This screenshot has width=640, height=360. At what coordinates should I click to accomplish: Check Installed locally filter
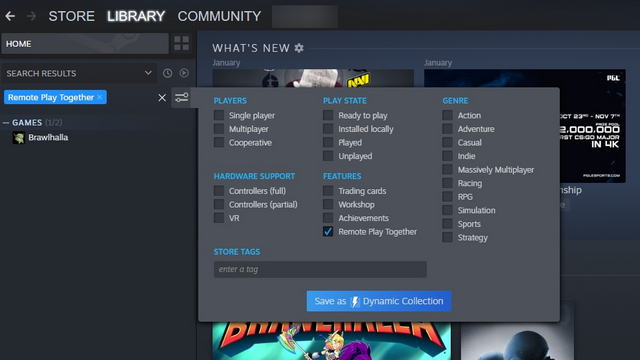[x=328, y=129]
